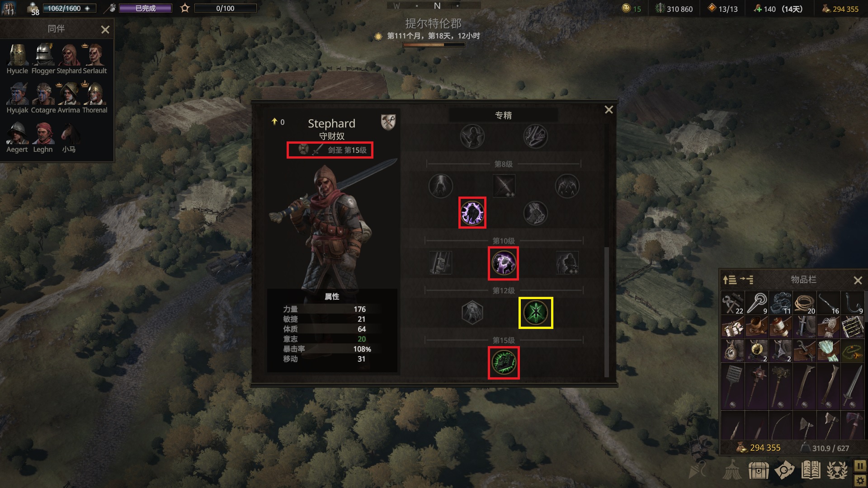Image resolution: width=868 pixels, height=488 pixels.
Task: Close the 物品栏 inventory panel
Action: click(x=858, y=280)
